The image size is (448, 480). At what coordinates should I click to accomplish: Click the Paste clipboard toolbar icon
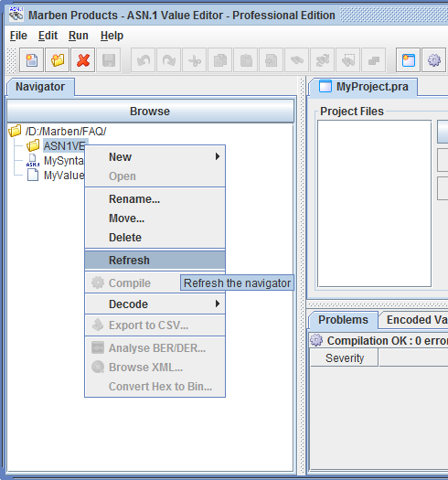(x=246, y=60)
